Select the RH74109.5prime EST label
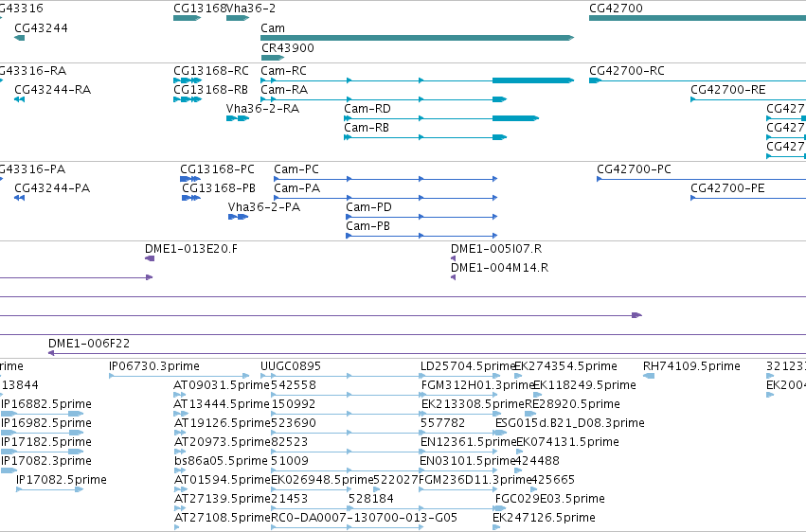The width and height of the screenshot is (806, 532). [692, 366]
